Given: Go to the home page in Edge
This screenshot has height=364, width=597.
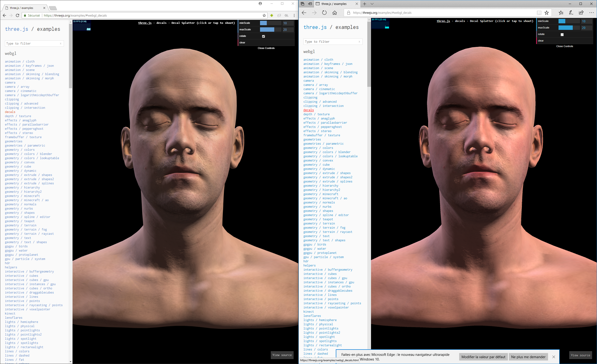Looking at the screenshot, I should coord(335,13).
